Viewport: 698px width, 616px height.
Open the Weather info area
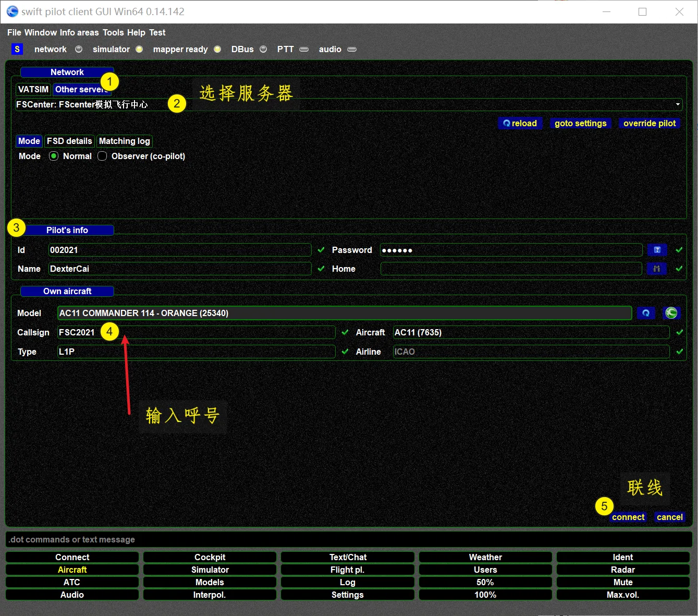click(x=485, y=557)
